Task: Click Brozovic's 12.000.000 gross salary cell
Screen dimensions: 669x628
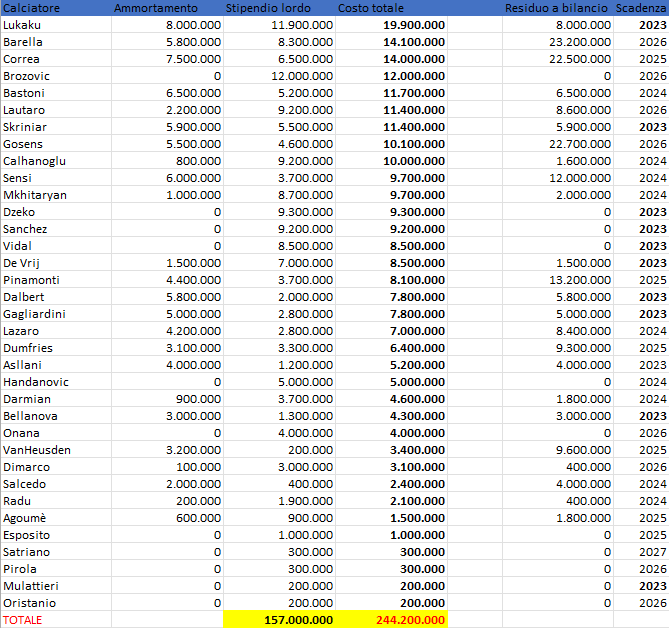Action: (x=300, y=76)
